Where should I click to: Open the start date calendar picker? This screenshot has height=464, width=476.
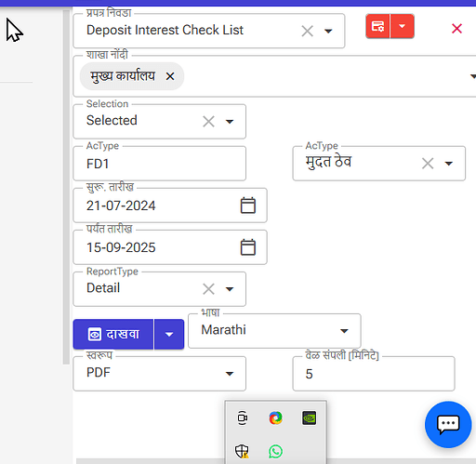tap(248, 205)
